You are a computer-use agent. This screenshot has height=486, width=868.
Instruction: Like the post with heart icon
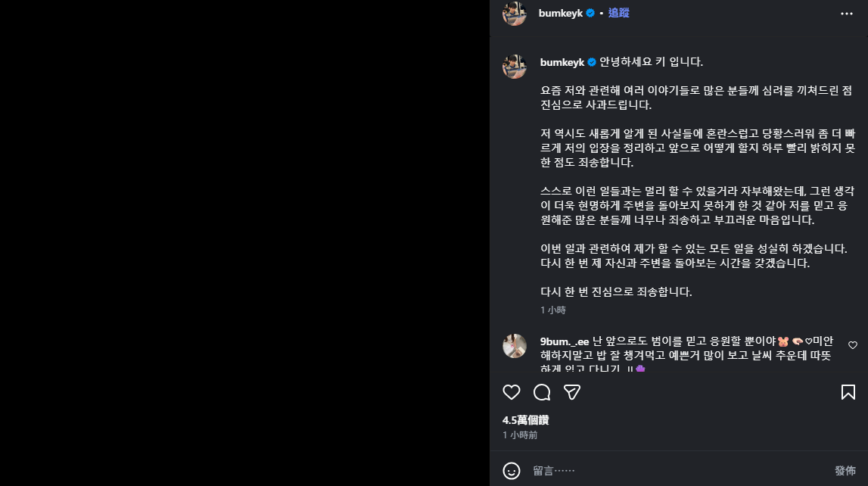pyautogui.click(x=512, y=392)
